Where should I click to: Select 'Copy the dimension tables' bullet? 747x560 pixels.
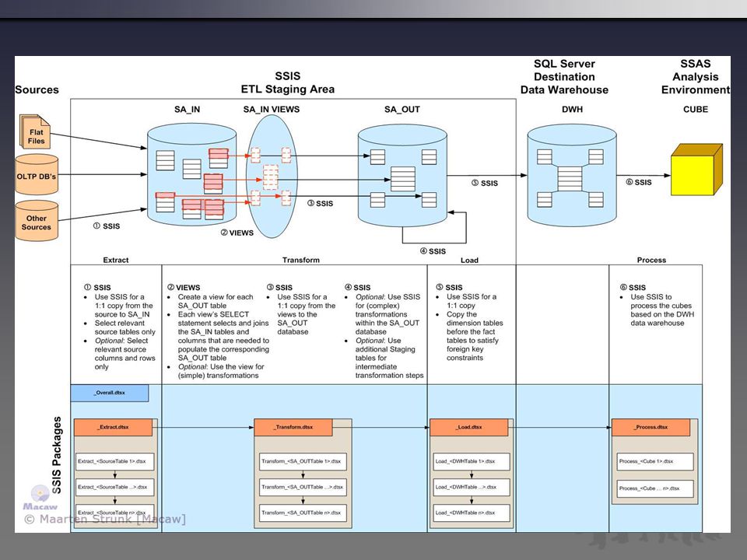(x=475, y=336)
